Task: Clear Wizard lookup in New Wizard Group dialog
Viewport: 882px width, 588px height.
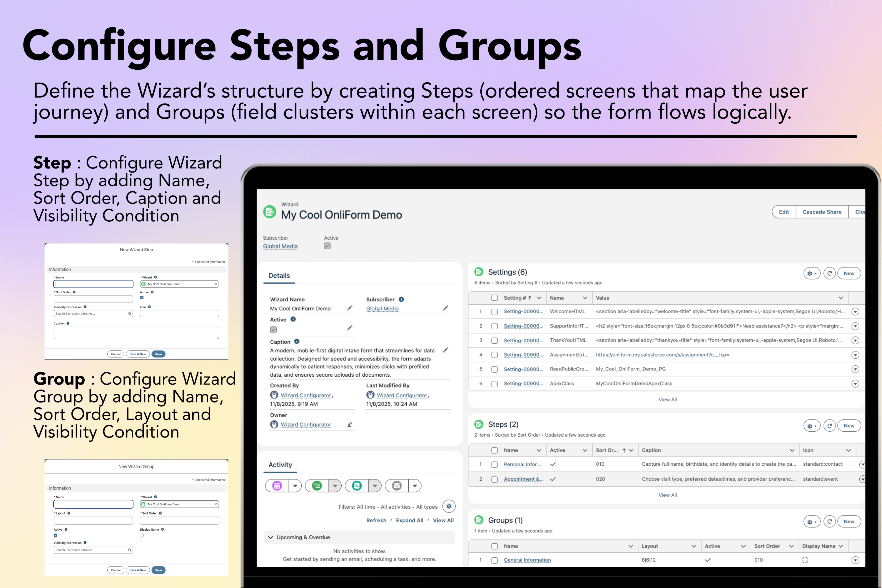Action: (216, 505)
